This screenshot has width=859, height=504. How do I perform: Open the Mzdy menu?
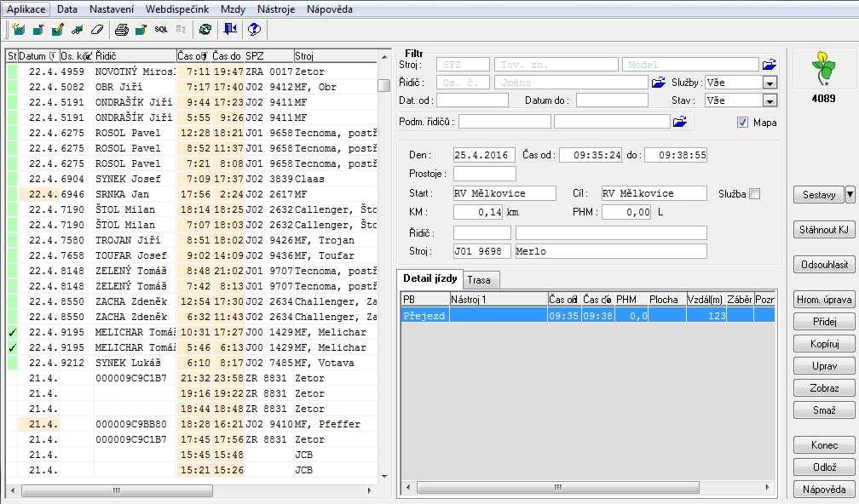pos(233,9)
